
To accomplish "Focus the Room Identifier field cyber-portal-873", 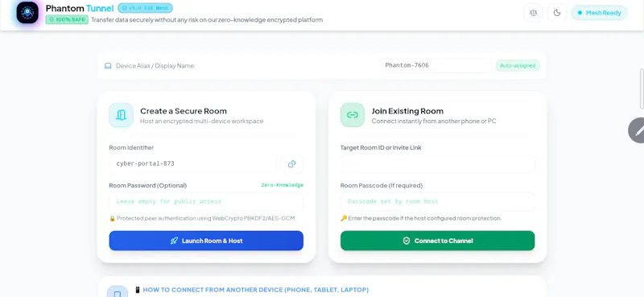I will point(192,163).
